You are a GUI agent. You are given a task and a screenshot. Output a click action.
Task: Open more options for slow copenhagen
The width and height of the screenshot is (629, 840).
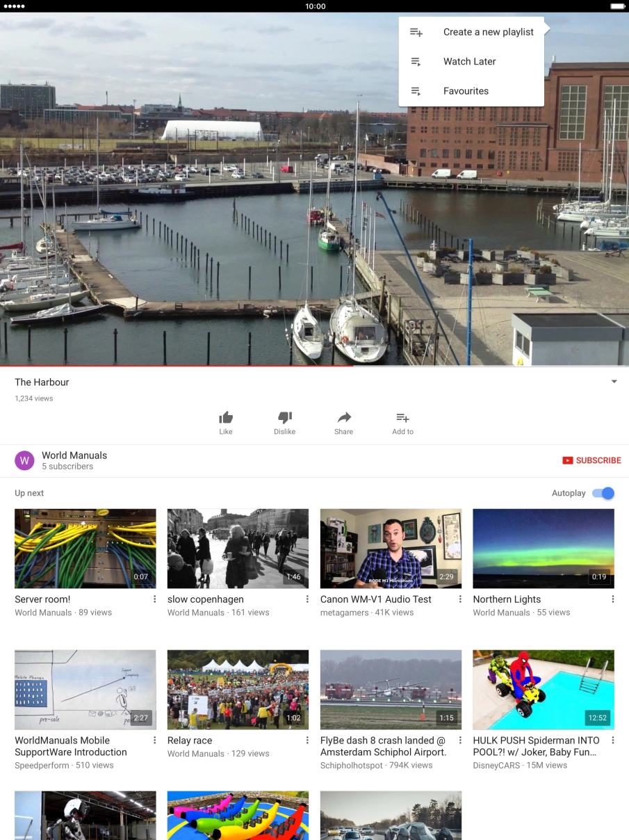[307, 599]
